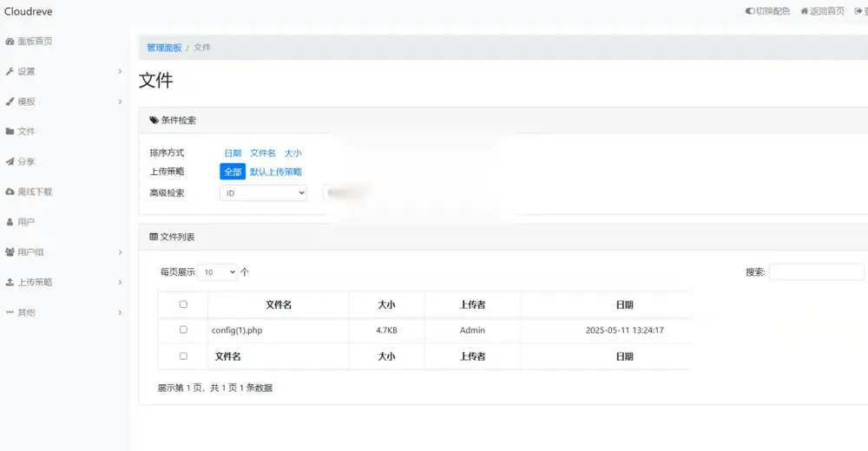Click the table icon in 文件列表 header
This screenshot has height=451, width=868.
pyautogui.click(x=154, y=237)
